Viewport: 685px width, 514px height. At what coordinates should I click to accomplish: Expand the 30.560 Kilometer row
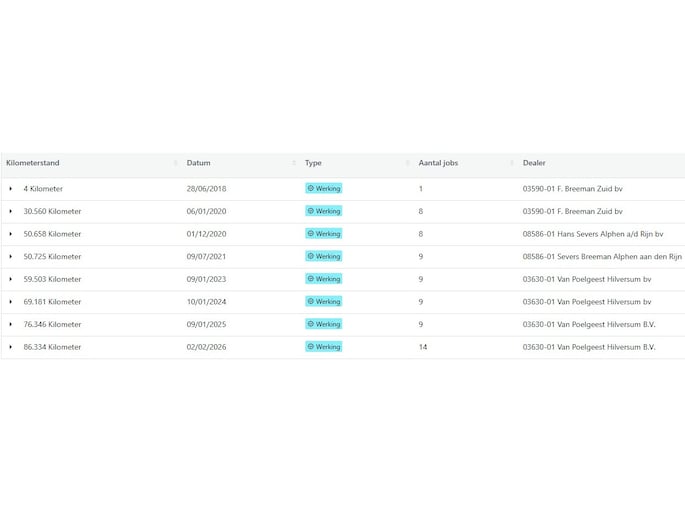(x=11, y=211)
